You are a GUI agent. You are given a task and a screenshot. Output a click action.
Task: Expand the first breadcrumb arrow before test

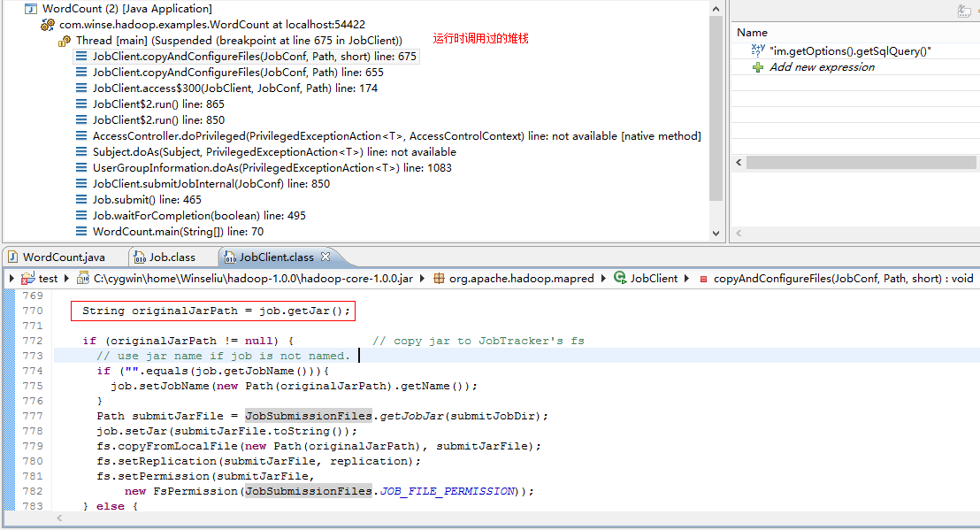click(x=11, y=279)
